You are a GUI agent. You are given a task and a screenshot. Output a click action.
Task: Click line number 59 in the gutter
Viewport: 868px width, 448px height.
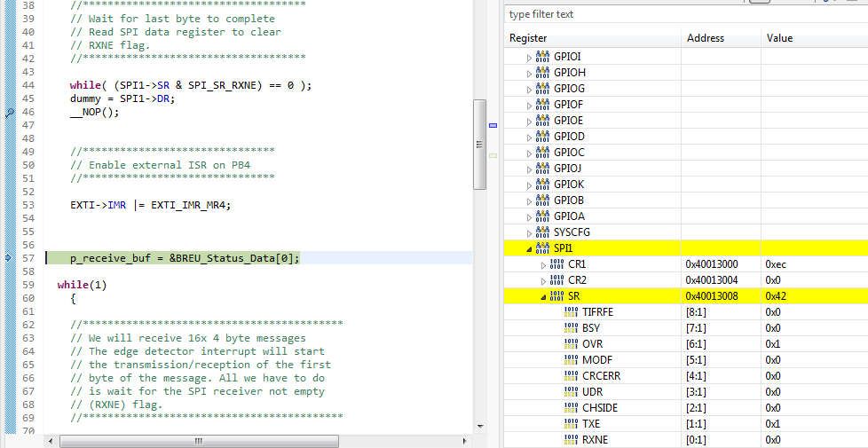tap(28, 286)
